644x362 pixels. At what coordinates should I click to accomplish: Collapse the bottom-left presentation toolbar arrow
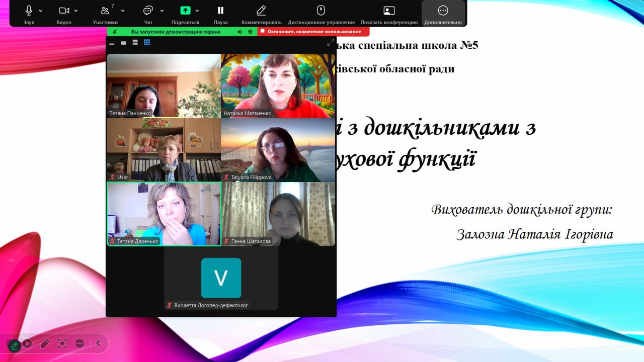pyautogui.click(x=98, y=343)
